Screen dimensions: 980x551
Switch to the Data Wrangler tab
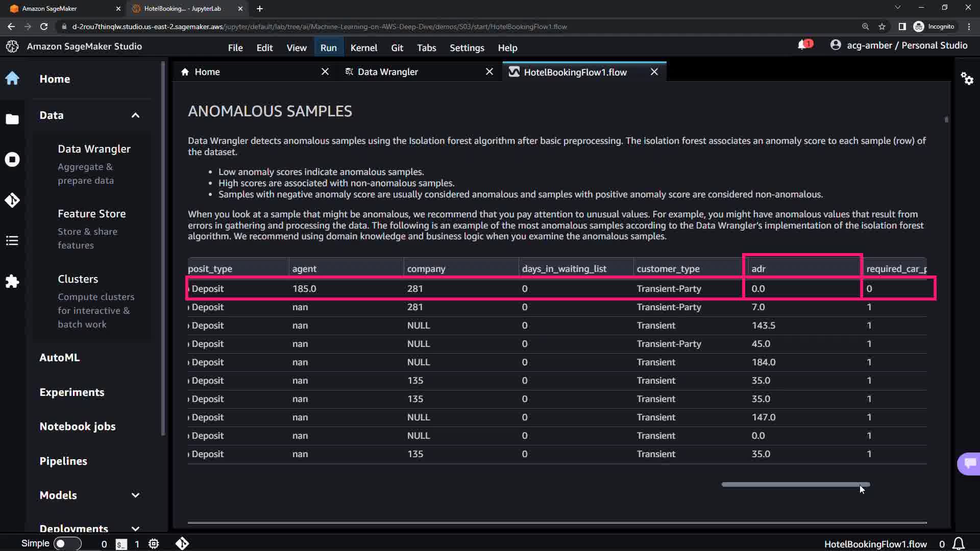(387, 72)
